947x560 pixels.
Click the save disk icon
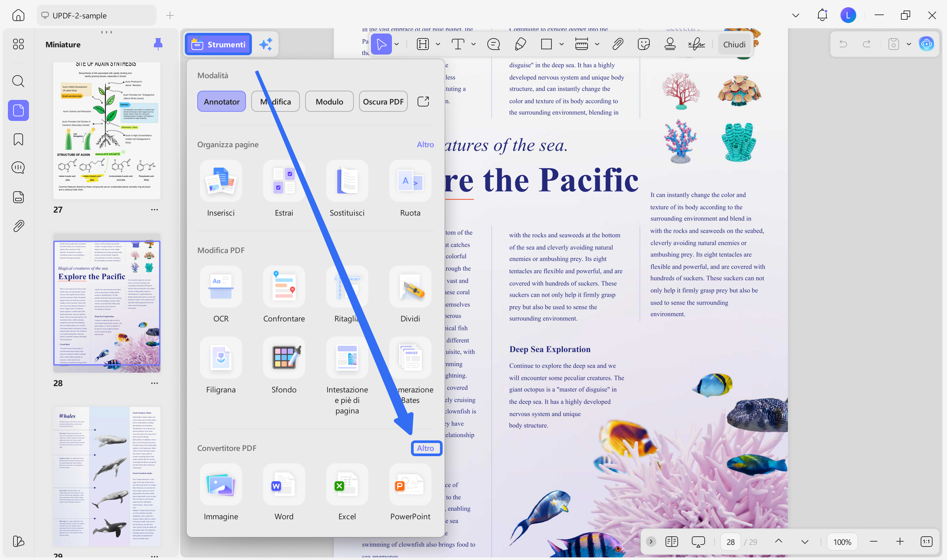(893, 44)
